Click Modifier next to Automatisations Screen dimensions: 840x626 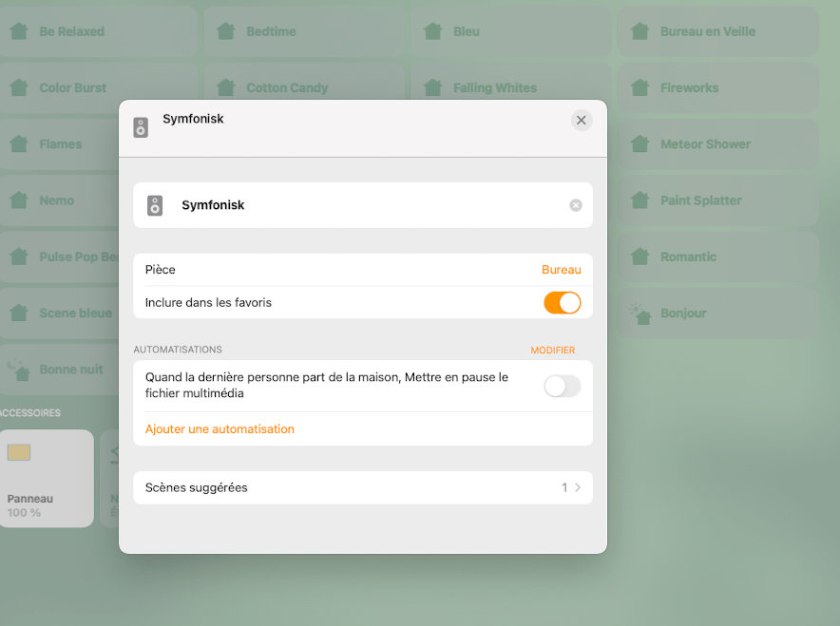pos(552,351)
